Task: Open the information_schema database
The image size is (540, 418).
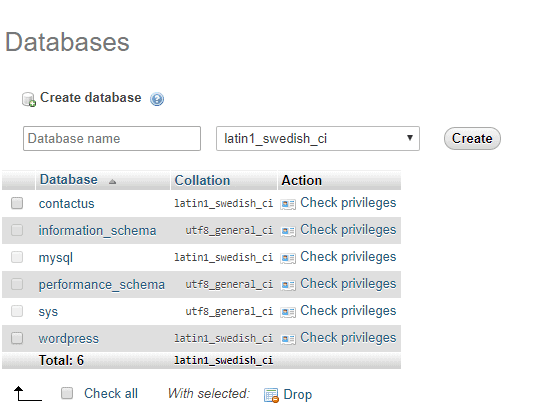Action: [97, 231]
